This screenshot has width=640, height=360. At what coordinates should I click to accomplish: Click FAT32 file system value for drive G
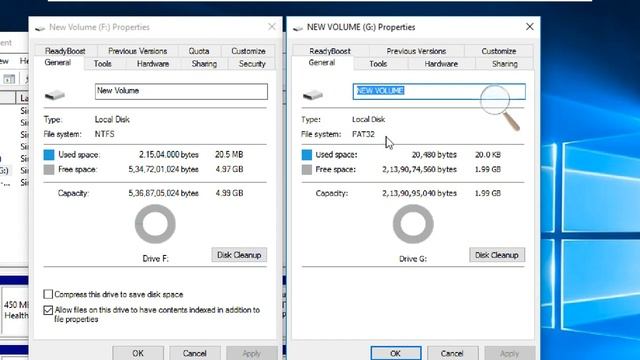tap(363, 134)
